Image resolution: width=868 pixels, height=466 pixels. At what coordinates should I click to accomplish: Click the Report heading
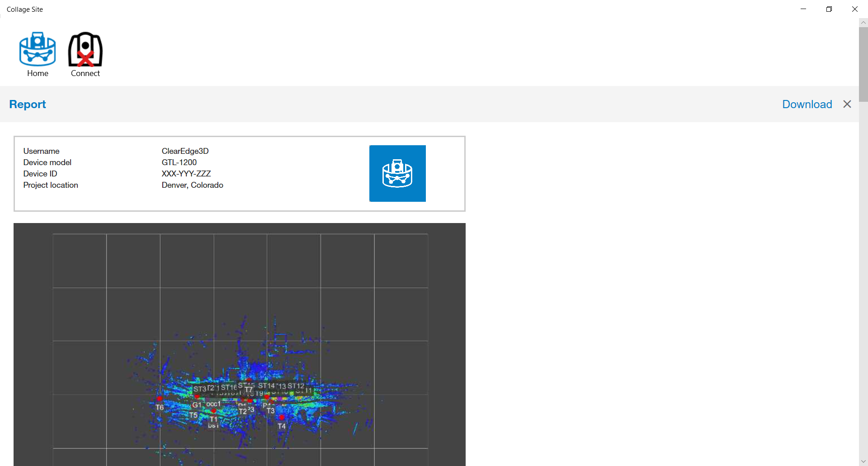pyautogui.click(x=28, y=104)
